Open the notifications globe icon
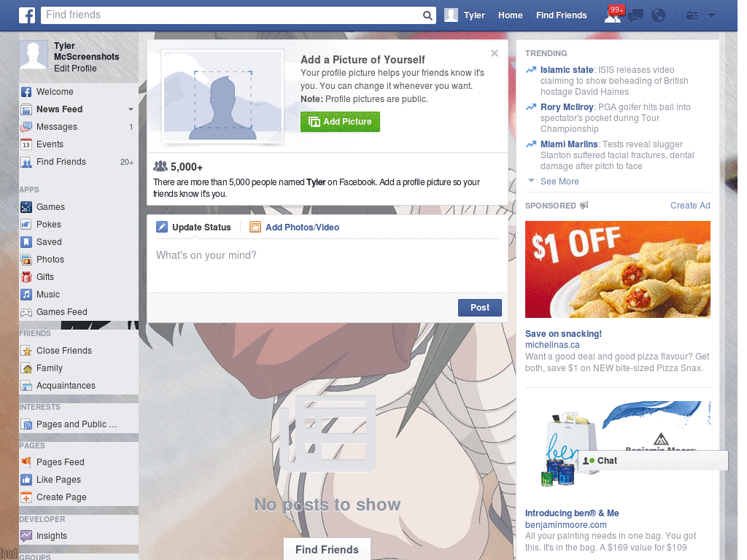Image resolution: width=747 pixels, height=560 pixels. [x=659, y=16]
